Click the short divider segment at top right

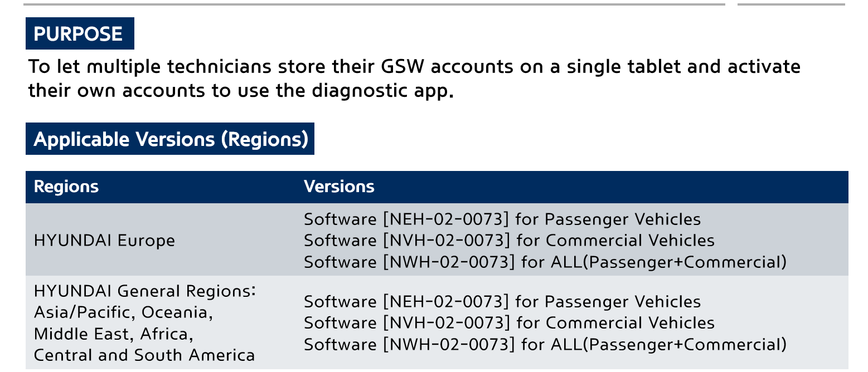(x=792, y=4)
